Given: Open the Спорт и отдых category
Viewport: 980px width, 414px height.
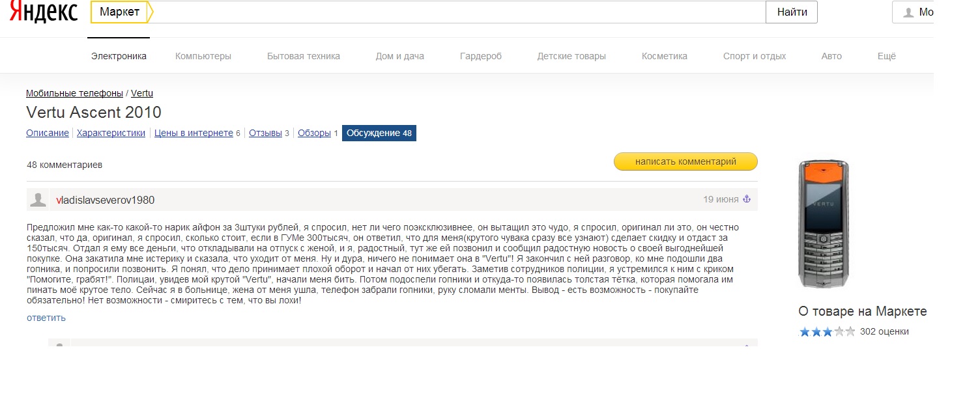Looking at the screenshot, I should click(755, 56).
